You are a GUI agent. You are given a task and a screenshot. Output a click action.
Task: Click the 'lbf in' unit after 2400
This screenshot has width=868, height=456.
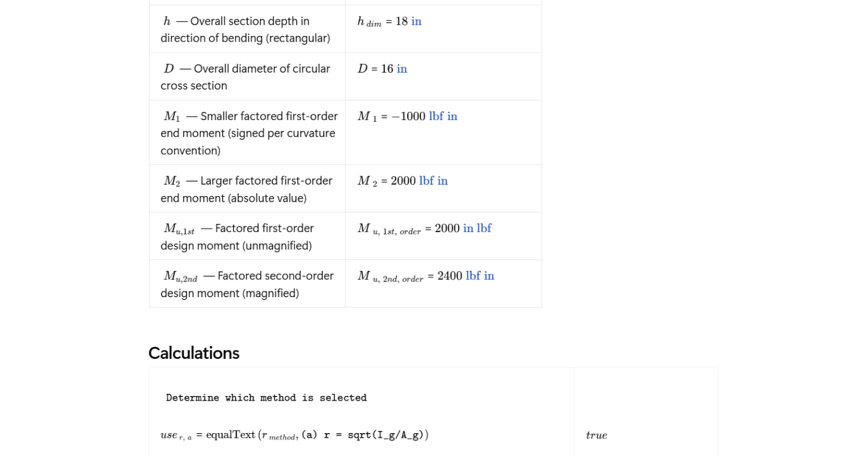point(480,275)
